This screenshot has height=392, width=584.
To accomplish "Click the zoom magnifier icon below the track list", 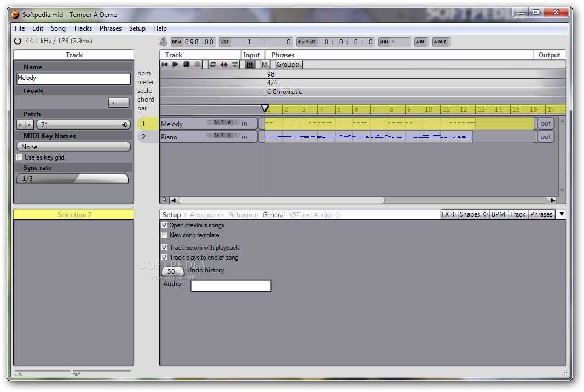I will click(165, 200).
